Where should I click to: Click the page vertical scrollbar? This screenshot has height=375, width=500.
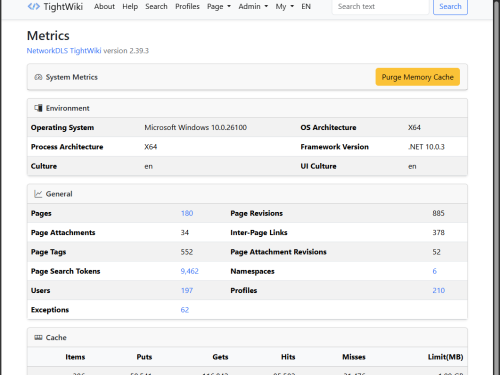coord(496,187)
